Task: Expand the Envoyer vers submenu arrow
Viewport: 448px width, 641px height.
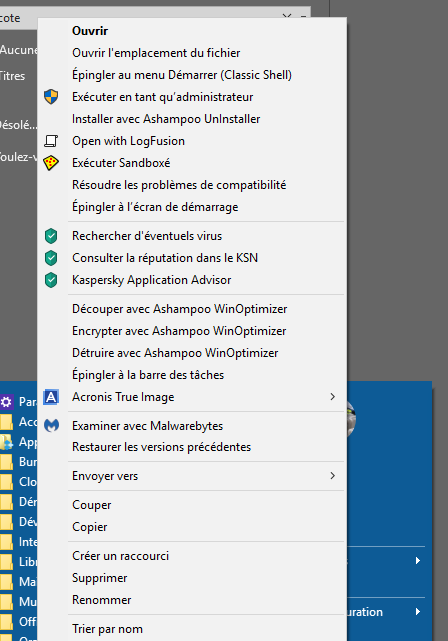Action: tap(333, 475)
